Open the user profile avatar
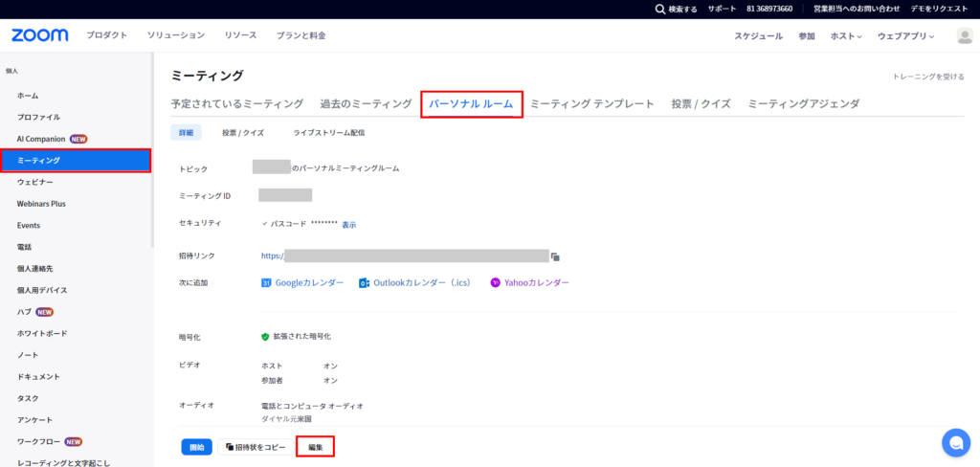This screenshot has height=467, width=980. 964,35
